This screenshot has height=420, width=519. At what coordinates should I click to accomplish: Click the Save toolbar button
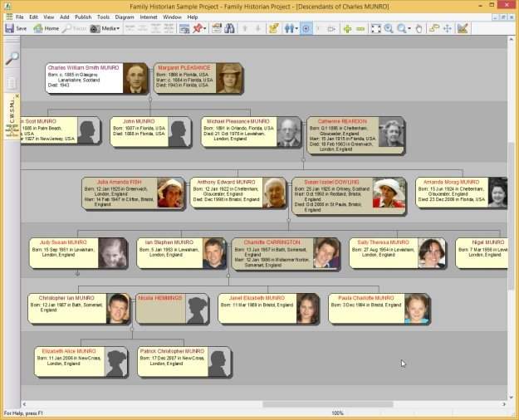click(16, 28)
